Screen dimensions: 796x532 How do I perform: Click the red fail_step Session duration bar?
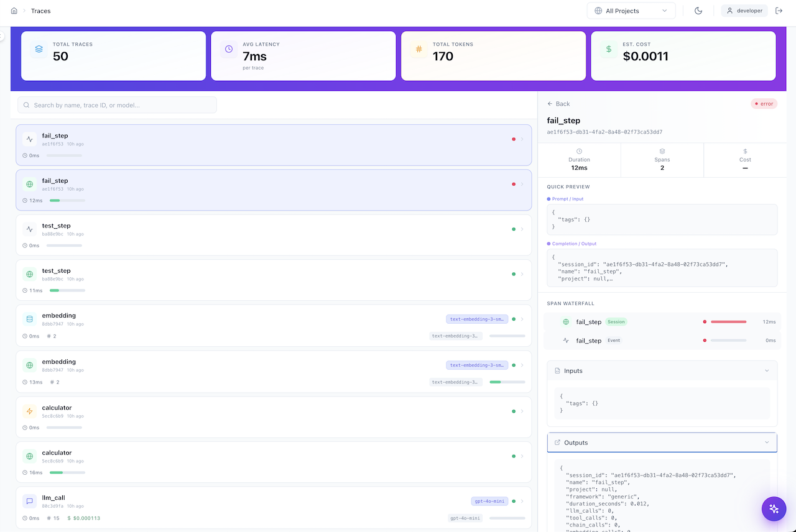pos(728,322)
